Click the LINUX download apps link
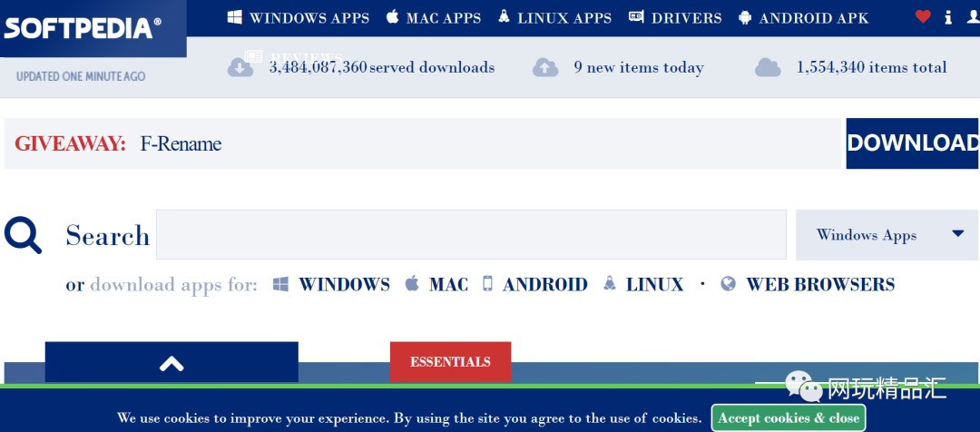 pyautogui.click(x=655, y=284)
